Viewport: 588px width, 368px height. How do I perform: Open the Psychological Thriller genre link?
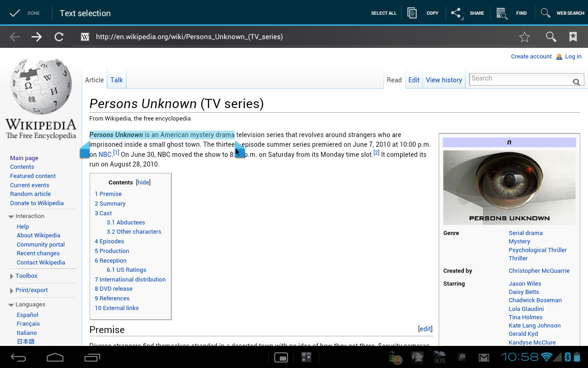pos(537,250)
